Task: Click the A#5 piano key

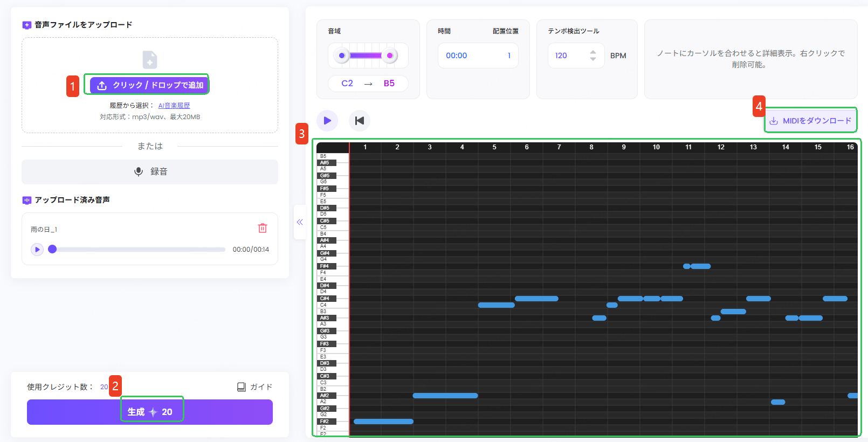Action: coord(327,162)
